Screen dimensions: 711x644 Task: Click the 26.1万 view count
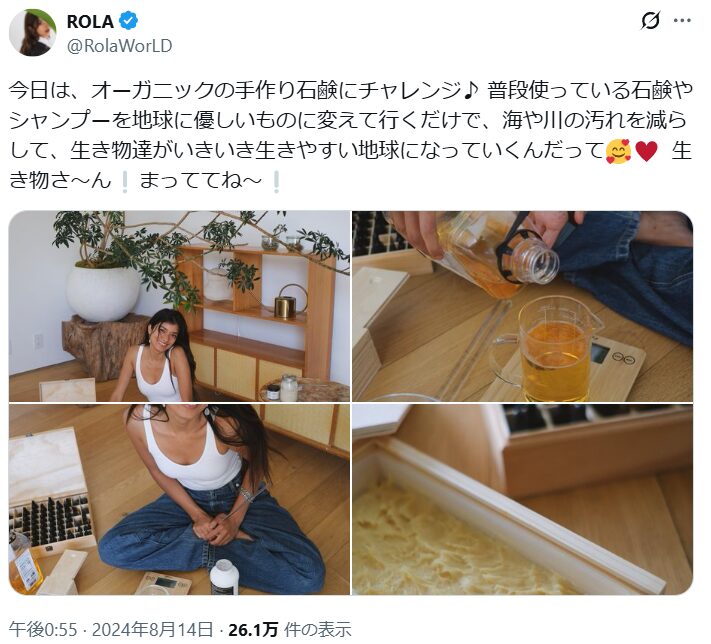coord(253,629)
